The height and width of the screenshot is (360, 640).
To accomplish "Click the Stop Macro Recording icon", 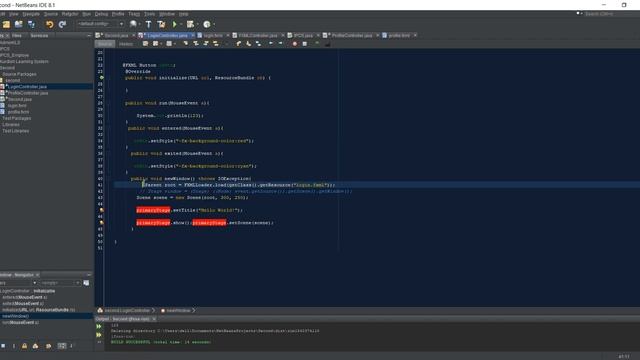I will 304,44.
